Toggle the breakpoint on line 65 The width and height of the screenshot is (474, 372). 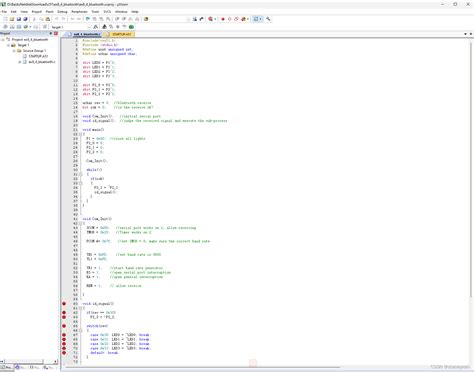(x=64, y=326)
